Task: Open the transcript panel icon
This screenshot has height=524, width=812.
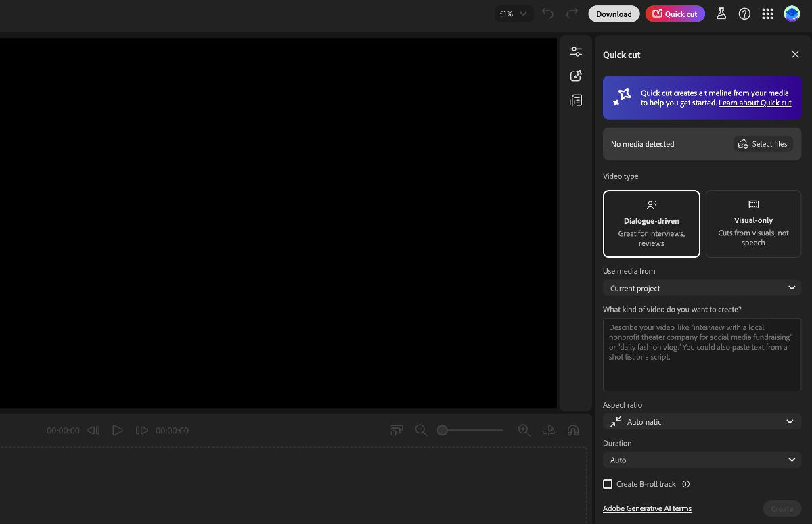Action: [x=575, y=99]
